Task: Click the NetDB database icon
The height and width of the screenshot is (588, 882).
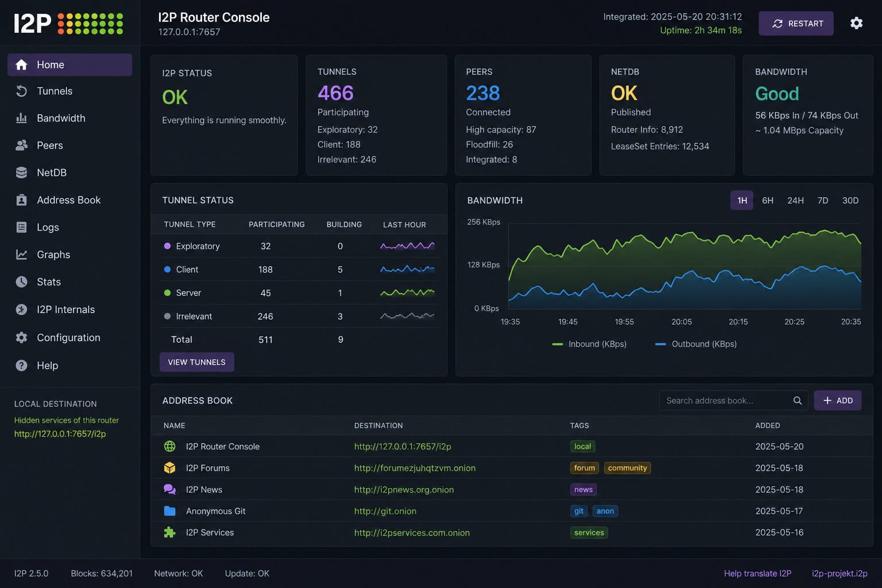Action: coord(21,172)
